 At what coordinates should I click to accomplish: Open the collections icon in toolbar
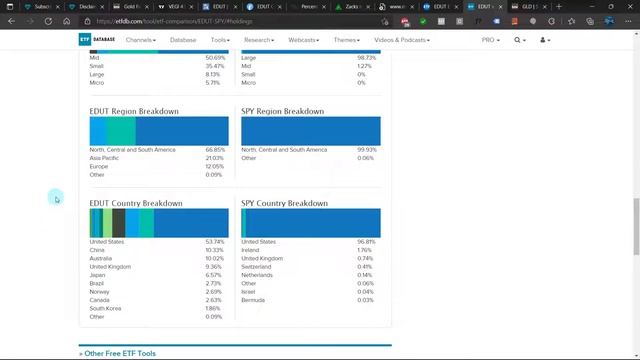(590, 21)
